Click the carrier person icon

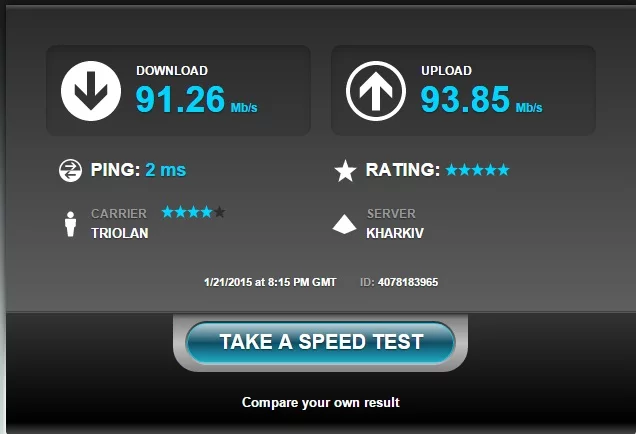pos(71,224)
